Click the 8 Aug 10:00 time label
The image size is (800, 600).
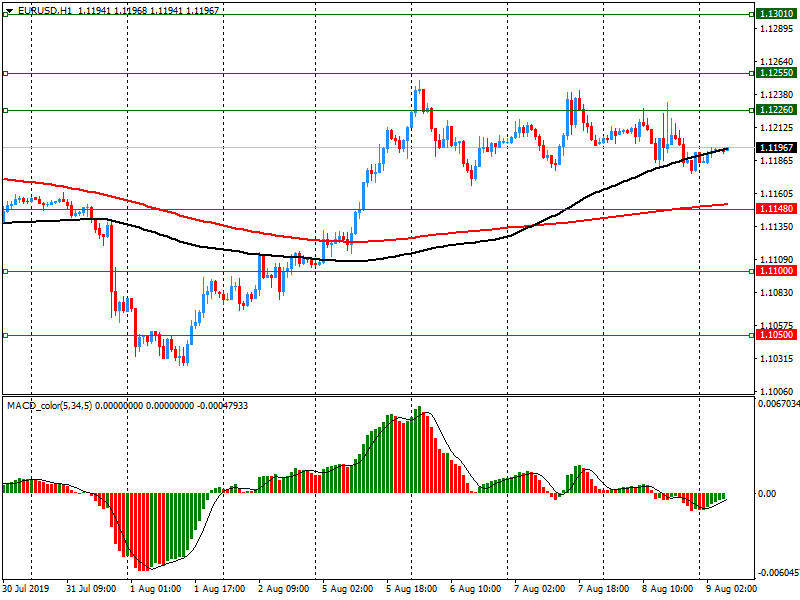click(x=667, y=589)
